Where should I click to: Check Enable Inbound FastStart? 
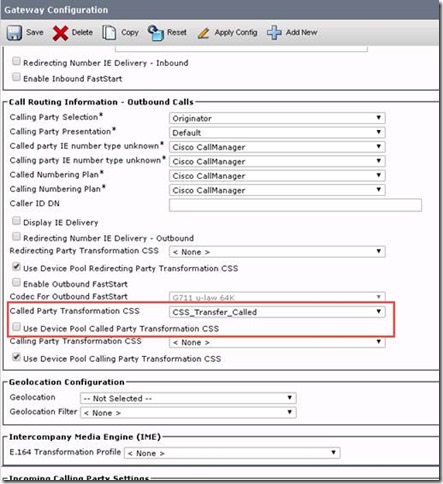pos(16,77)
